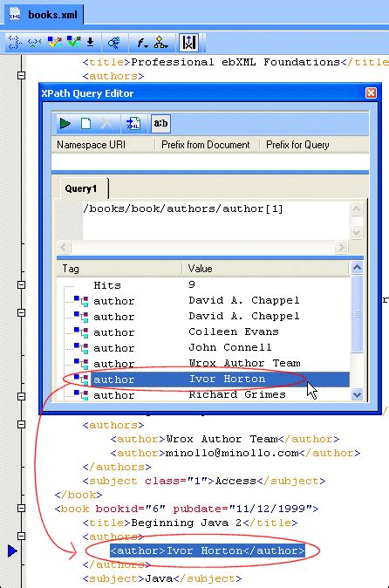Click the XML file icon in the query toolbar
The height and width of the screenshot is (588, 389).
133,123
